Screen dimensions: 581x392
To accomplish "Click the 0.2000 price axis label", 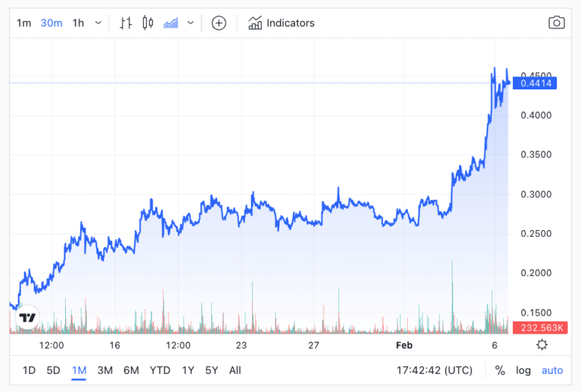I will [x=536, y=273].
